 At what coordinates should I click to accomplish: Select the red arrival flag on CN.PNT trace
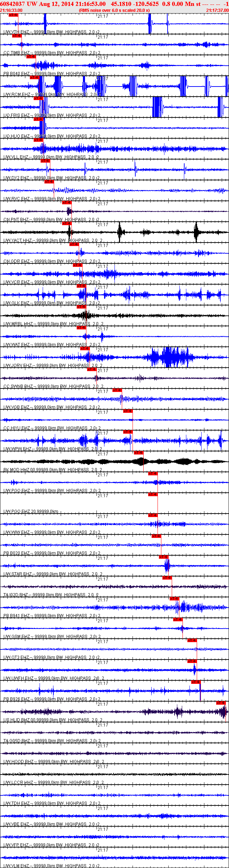(x=67, y=203)
